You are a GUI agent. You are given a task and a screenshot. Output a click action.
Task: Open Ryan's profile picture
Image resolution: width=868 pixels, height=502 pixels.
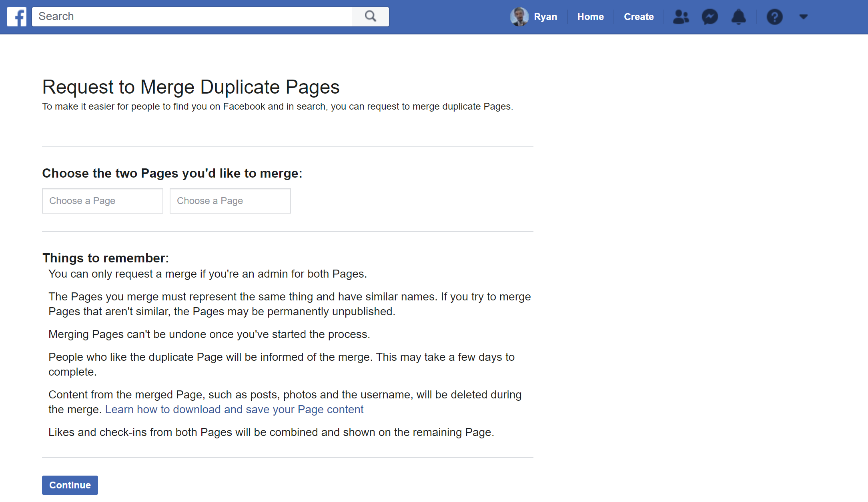click(519, 17)
